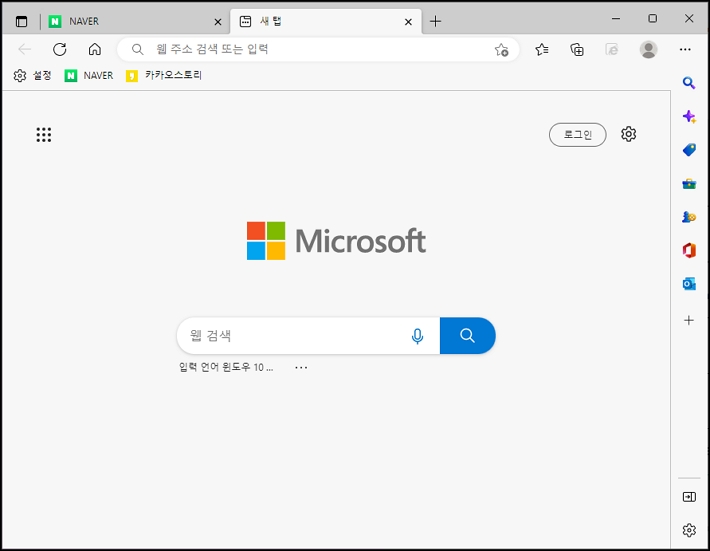Open sidebar Tools briefcase icon
This screenshot has width=710, height=551.
[x=689, y=183]
